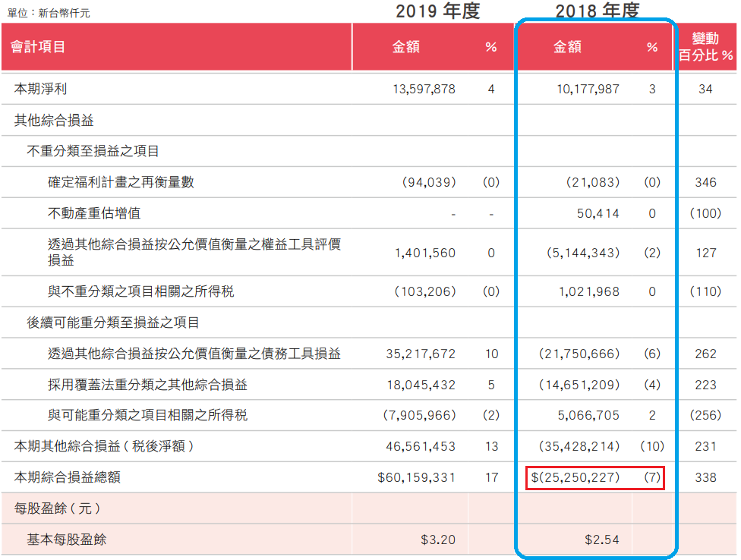Image resolution: width=741 pixels, height=560 pixels.
Task: Select value 46,561,453
Action: click(421, 446)
